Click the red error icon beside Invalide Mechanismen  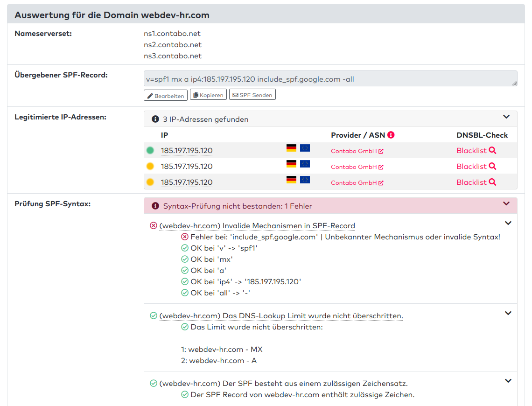(x=154, y=226)
